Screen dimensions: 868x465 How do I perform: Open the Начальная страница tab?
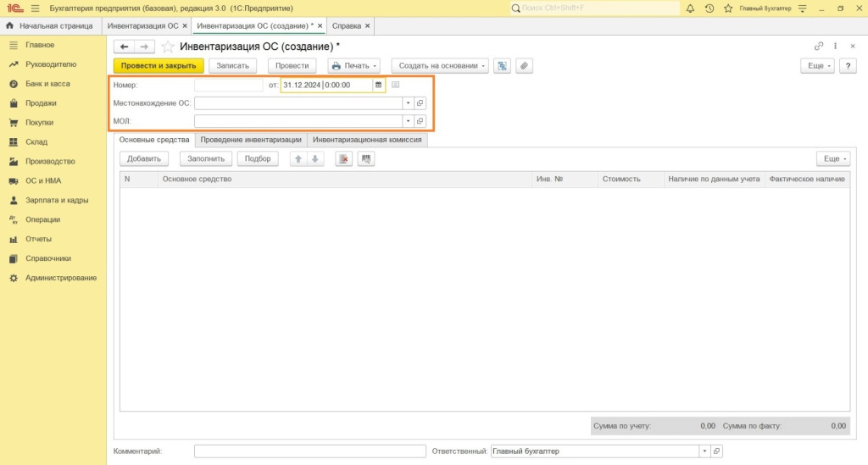pyautogui.click(x=50, y=26)
